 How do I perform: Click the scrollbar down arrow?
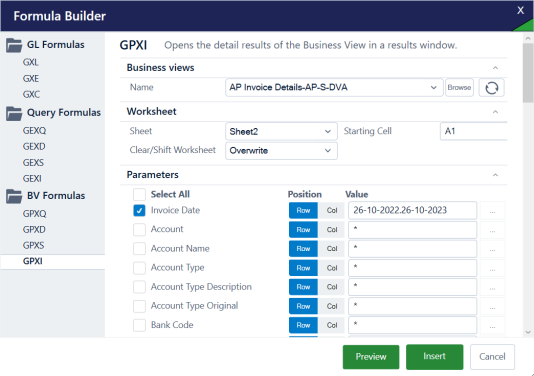coord(528,332)
